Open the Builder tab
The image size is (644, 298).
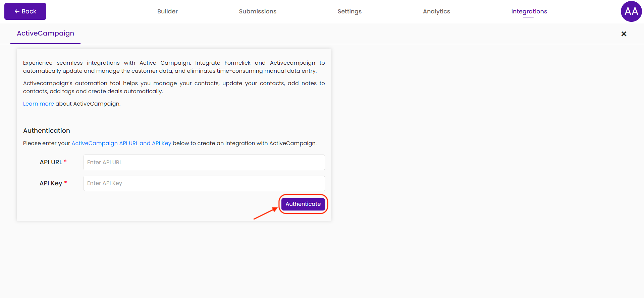click(x=167, y=11)
